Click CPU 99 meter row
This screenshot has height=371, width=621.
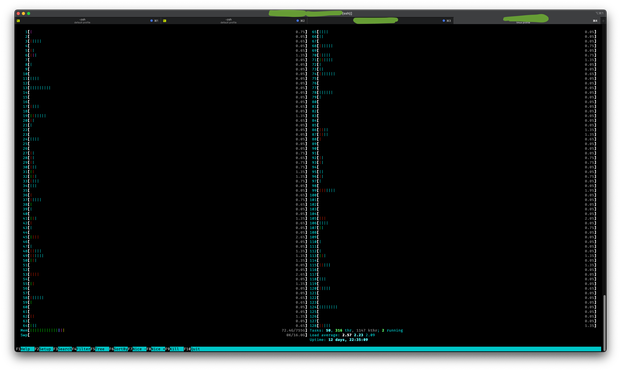(454, 190)
